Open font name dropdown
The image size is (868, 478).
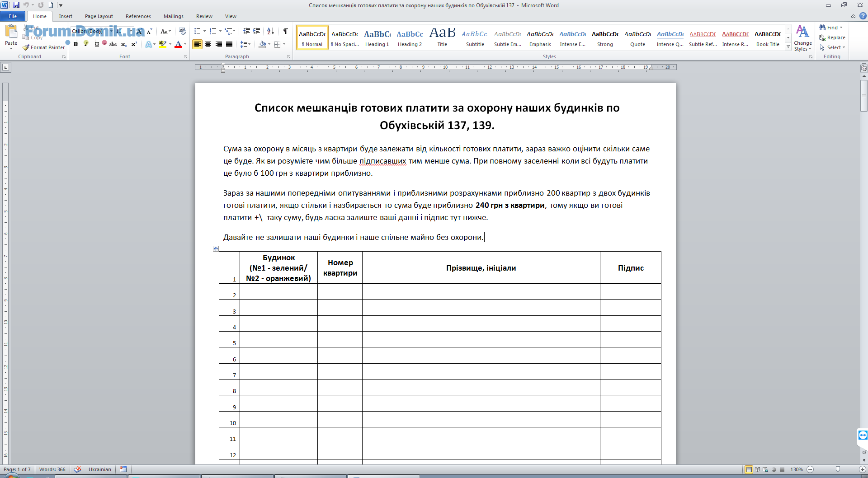(x=111, y=31)
